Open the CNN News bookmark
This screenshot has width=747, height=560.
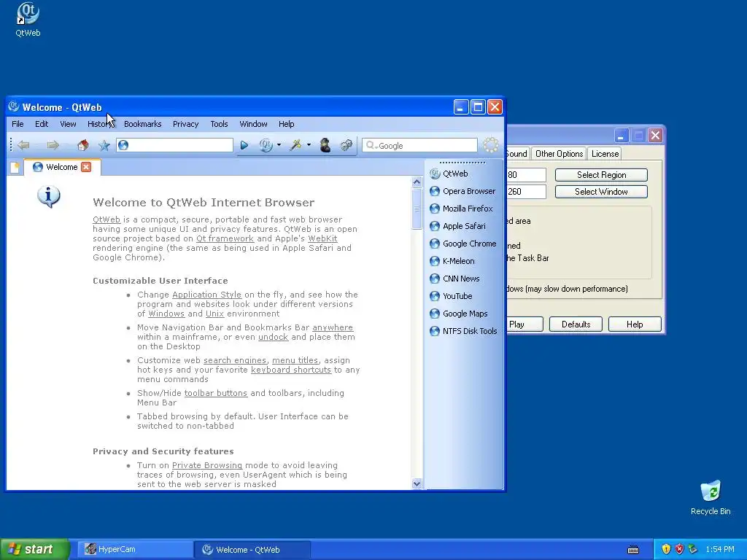point(454,279)
